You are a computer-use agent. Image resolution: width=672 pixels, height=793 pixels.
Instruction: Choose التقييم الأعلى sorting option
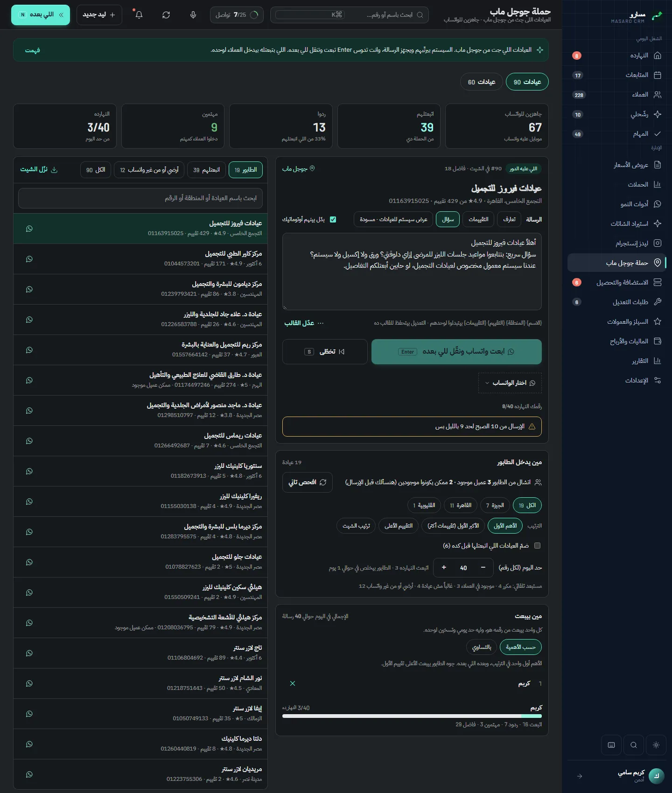[x=399, y=526]
